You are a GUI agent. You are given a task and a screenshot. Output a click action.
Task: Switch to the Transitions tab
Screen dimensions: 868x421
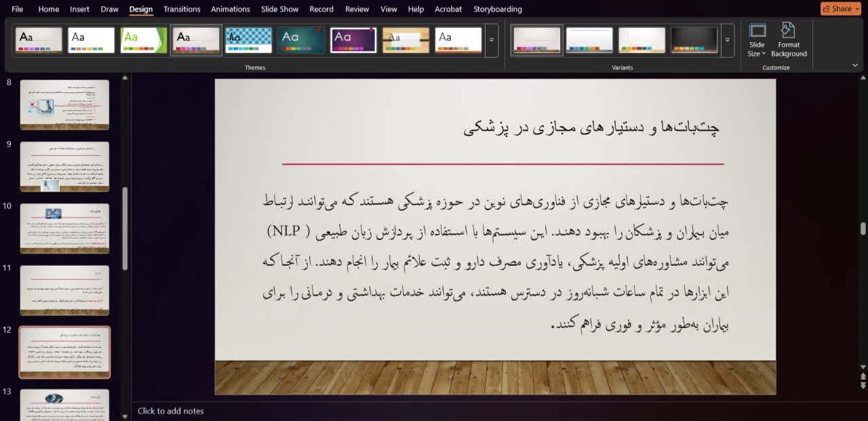click(x=182, y=9)
